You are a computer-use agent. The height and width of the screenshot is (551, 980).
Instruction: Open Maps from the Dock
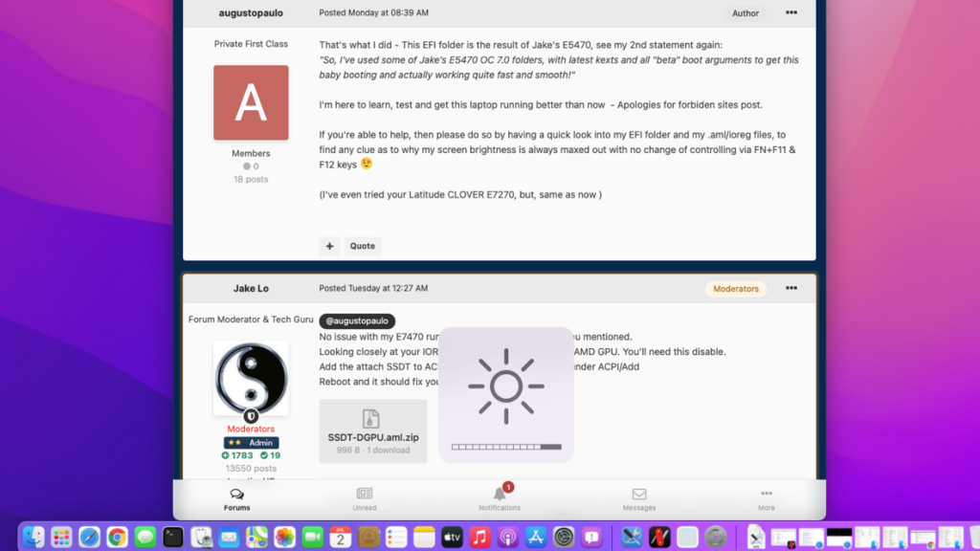pos(256,538)
